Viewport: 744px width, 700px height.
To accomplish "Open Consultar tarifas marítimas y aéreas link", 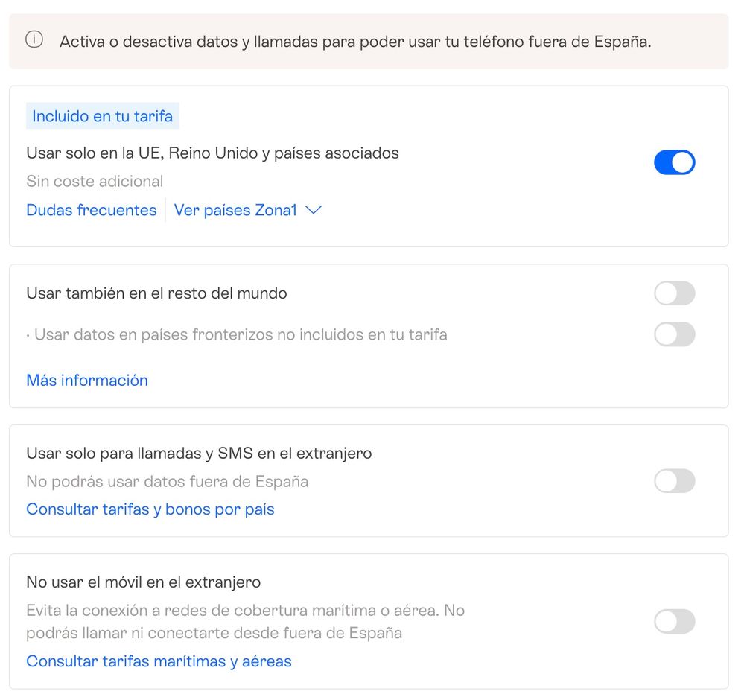I will (159, 661).
